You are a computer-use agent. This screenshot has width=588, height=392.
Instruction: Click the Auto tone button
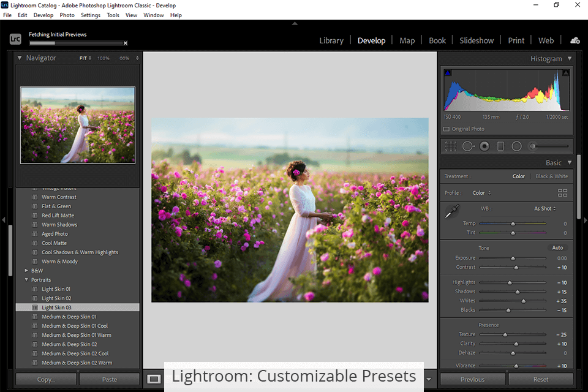click(557, 248)
